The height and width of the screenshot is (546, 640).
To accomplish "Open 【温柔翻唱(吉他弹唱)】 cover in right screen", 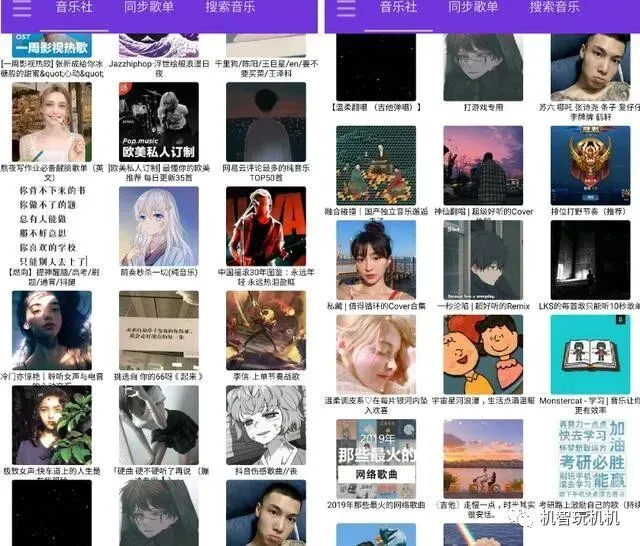I will [x=376, y=67].
